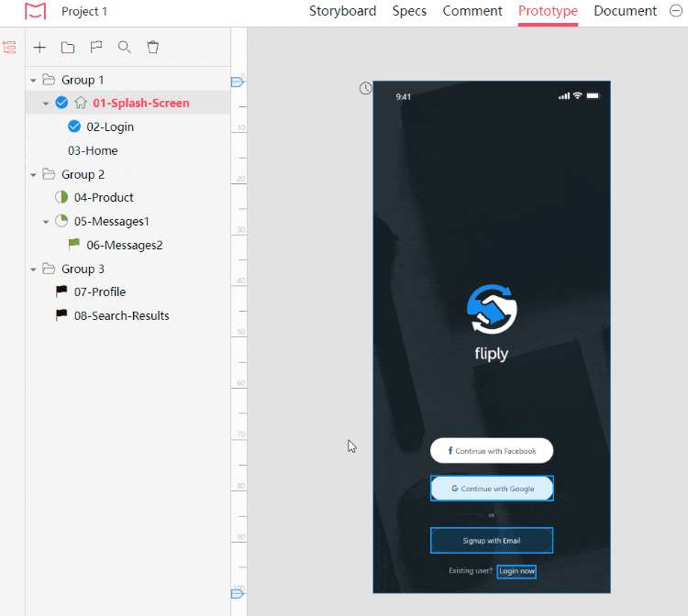Switch to the Specs tab
688x616 pixels.
click(409, 11)
